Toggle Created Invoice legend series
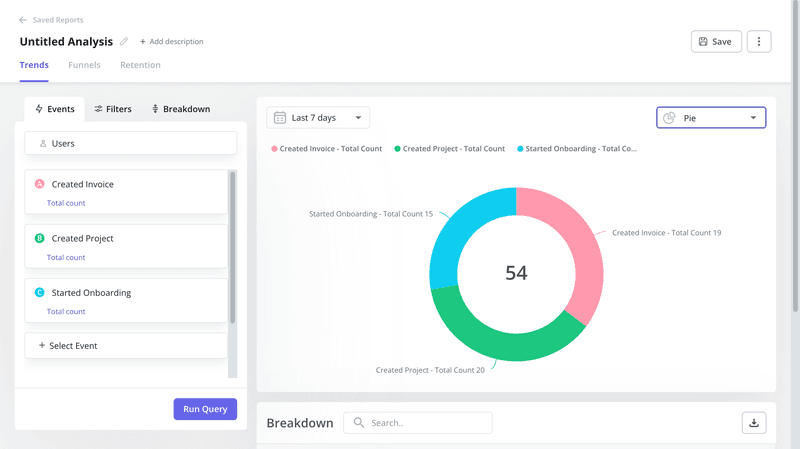 click(x=327, y=149)
